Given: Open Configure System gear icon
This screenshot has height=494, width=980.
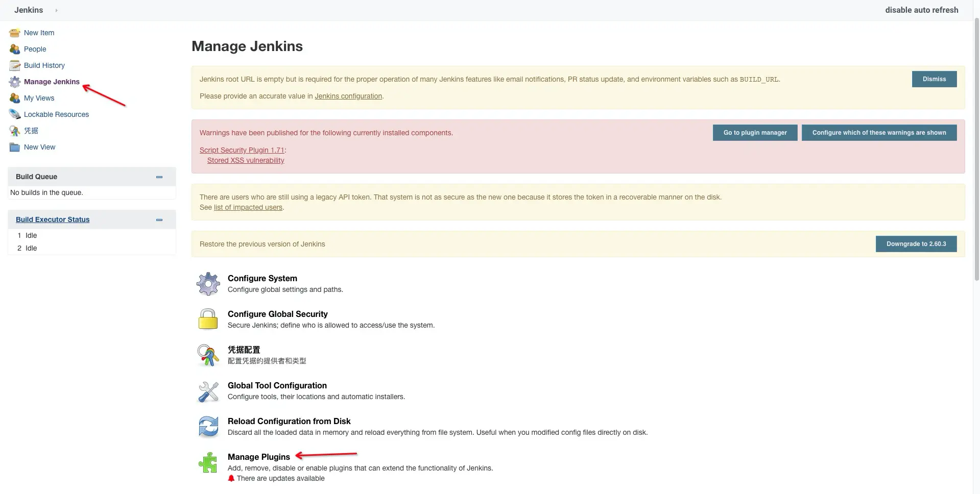Looking at the screenshot, I should pos(208,284).
